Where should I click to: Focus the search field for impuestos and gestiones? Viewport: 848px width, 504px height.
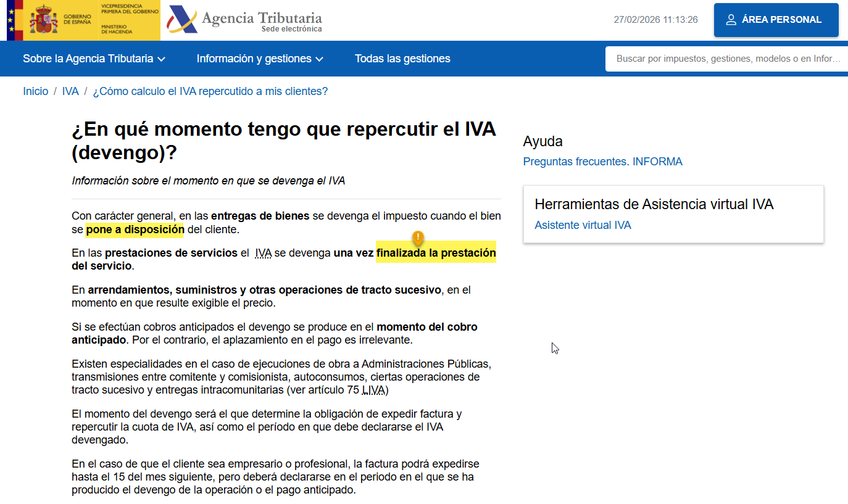[726, 59]
